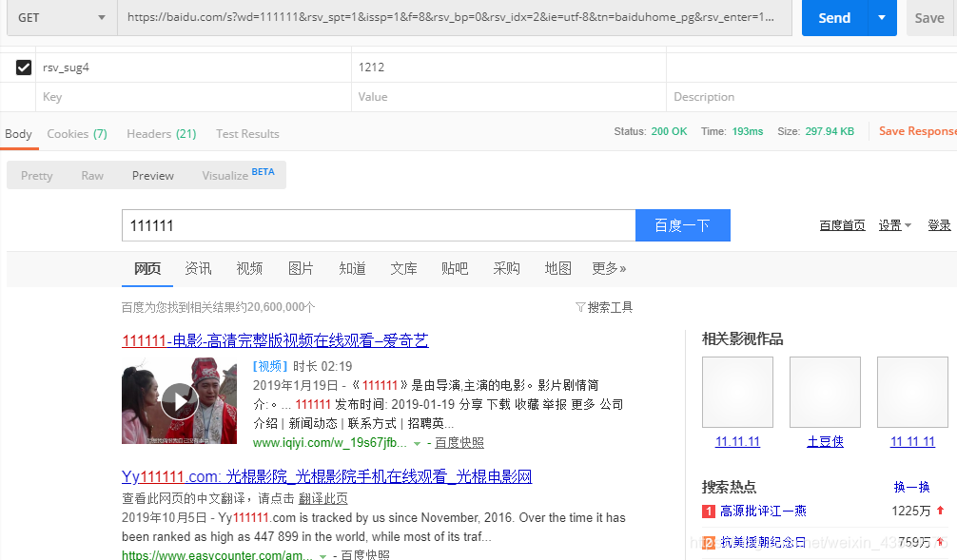Click the third related-movie thumbnail
The height and width of the screenshot is (560, 957).
tap(912, 393)
